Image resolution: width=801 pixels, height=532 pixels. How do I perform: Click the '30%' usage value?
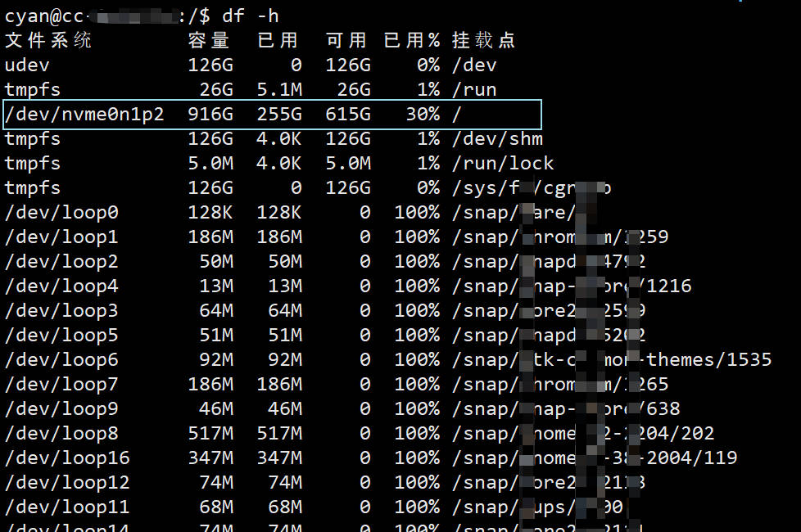pyautogui.click(x=423, y=115)
